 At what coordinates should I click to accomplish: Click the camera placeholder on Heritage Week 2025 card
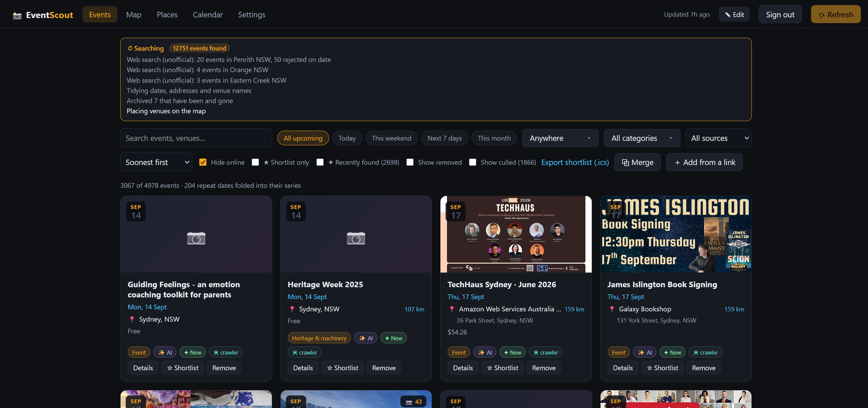click(x=356, y=238)
